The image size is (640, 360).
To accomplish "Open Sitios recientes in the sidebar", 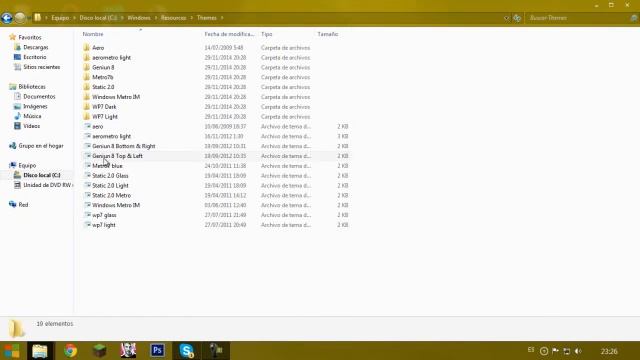I will (42, 67).
